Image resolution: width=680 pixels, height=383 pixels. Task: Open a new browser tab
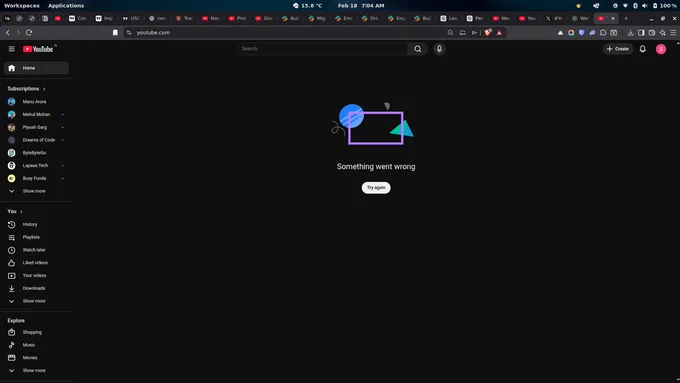point(626,18)
